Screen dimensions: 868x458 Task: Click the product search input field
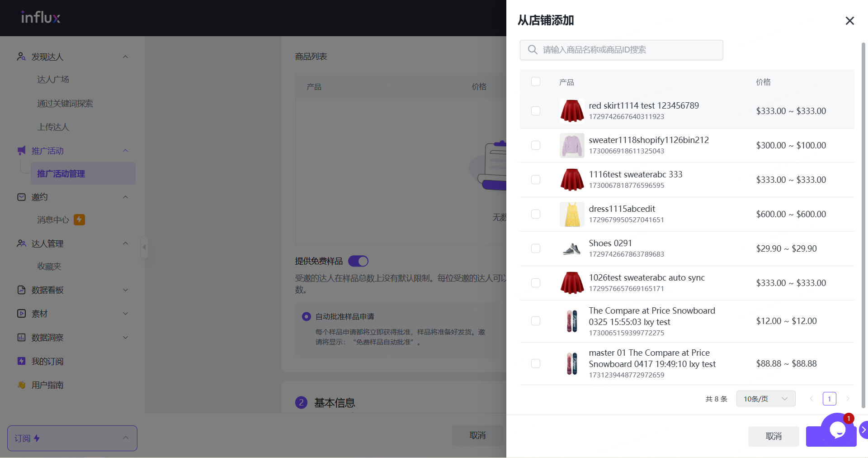(x=628, y=50)
